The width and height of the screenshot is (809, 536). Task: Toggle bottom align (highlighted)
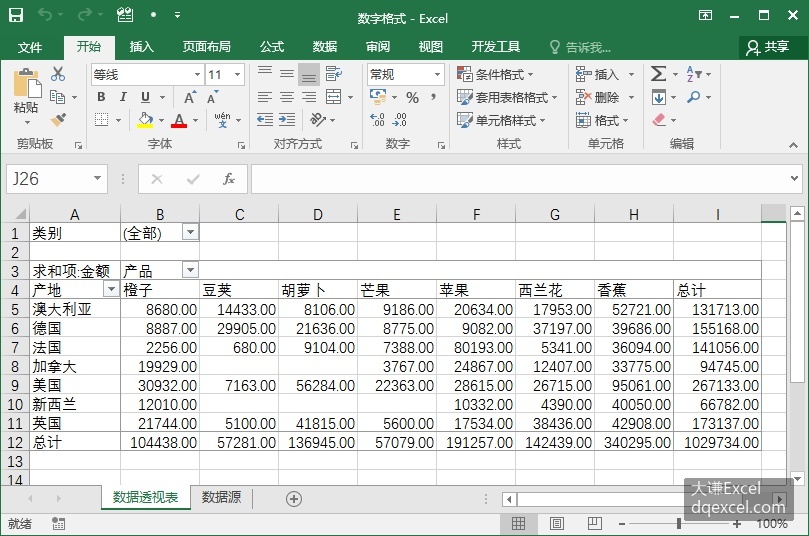(x=309, y=75)
